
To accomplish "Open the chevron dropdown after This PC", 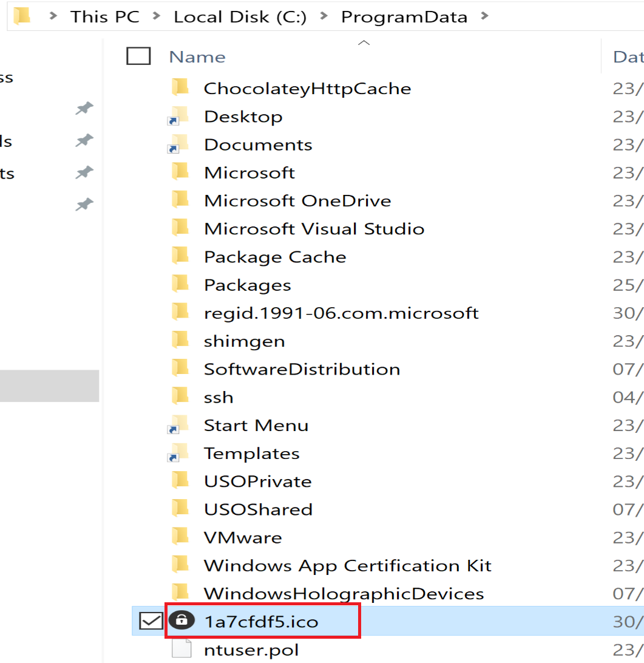I will (x=157, y=17).
